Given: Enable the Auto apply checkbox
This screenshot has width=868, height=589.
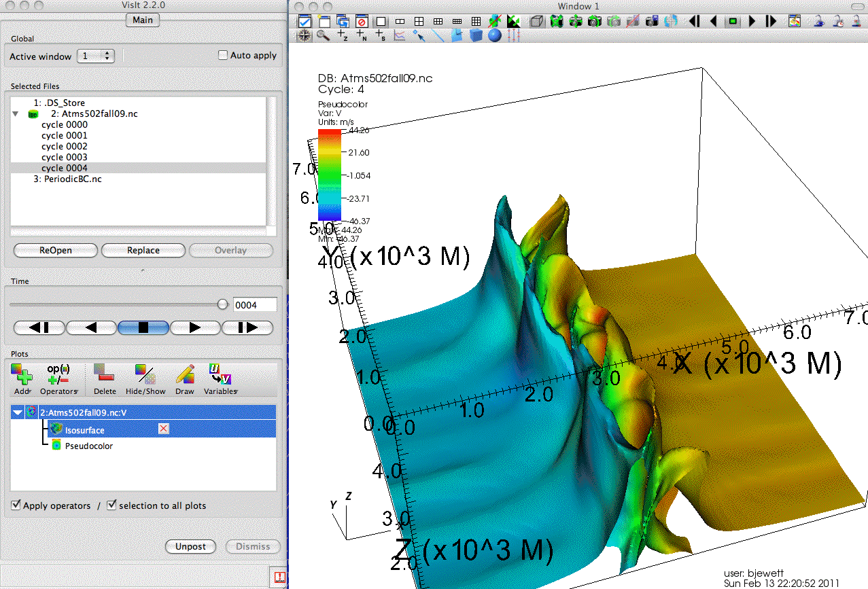Looking at the screenshot, I should coord(223,56).
